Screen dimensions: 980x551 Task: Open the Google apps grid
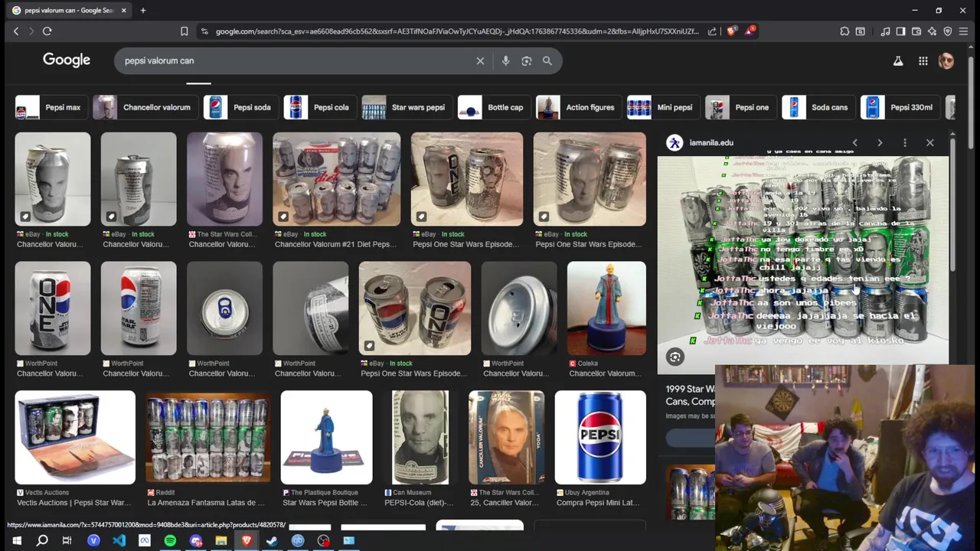coord(923,61)
